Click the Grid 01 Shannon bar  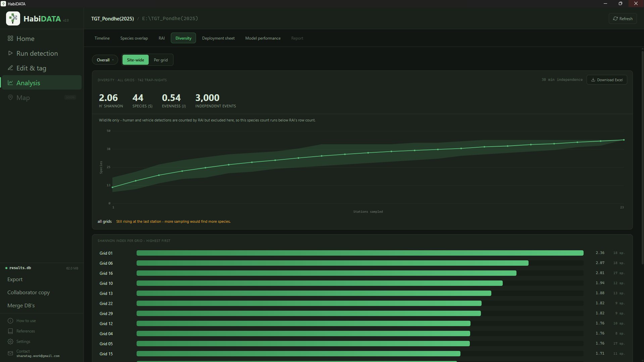360,253
